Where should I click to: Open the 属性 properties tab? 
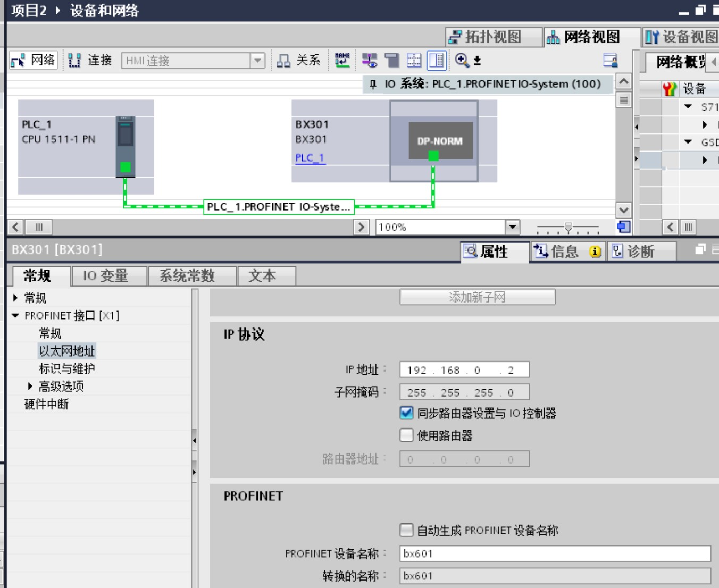point(495,251)
